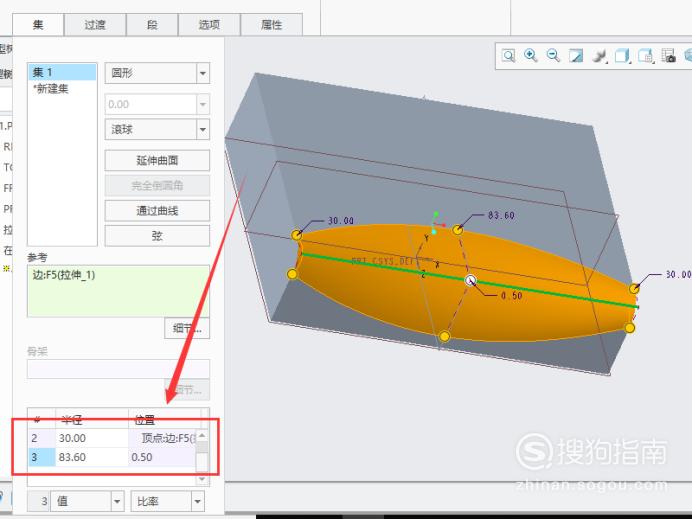Switch to the 过渡 tab
Screen dimensions: 692x519
(x=95, y=25)
